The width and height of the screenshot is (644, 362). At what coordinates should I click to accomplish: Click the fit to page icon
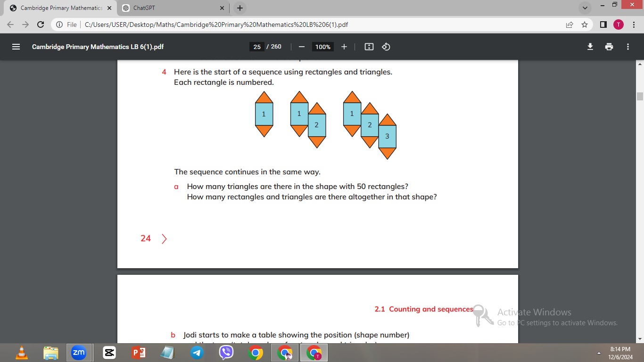click(x=369, y=47)
